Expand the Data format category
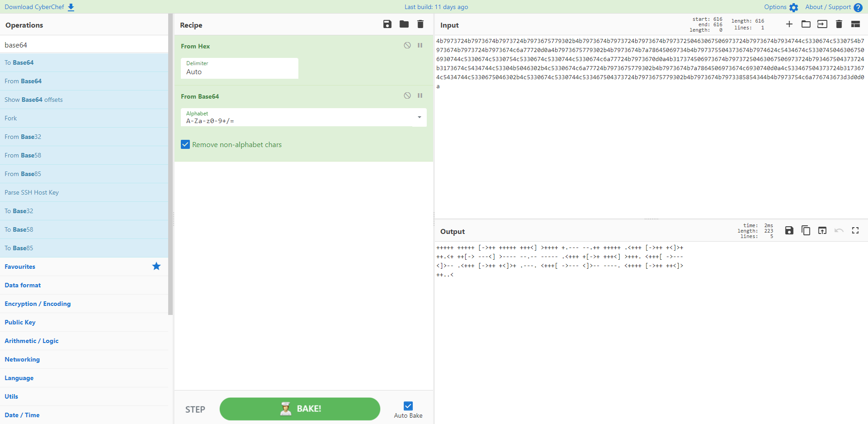 (x=84, y=285)
